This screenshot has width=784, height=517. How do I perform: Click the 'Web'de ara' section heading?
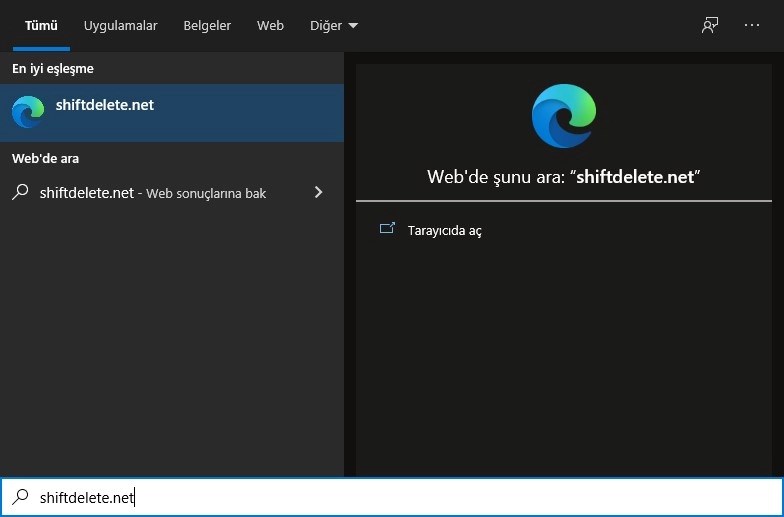[x=46, y=158]
